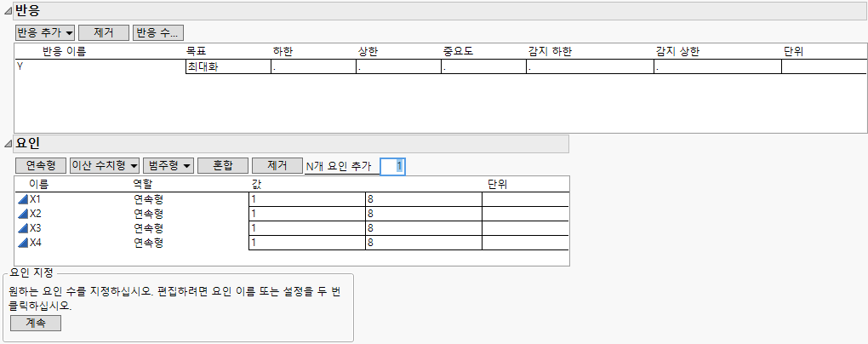Click the 최대화 goal cell
868x344 pixels.
pyautogui.click(x=228, y=66)
